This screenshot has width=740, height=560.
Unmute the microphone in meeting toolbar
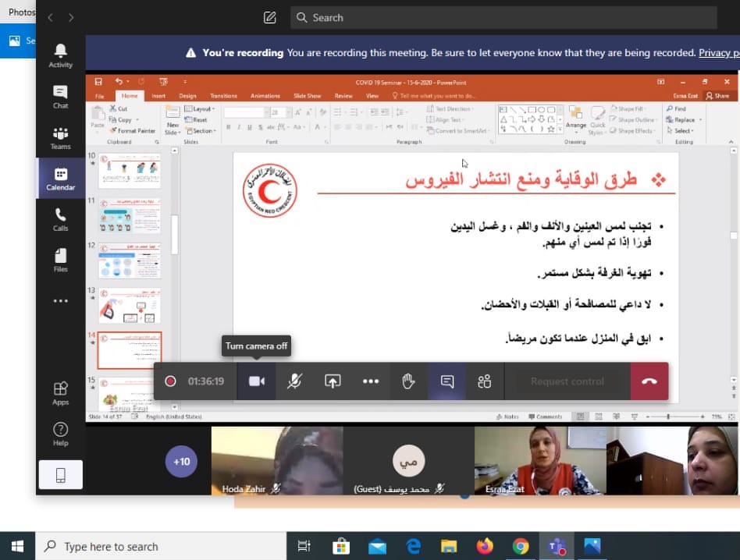tap(294, 381)
